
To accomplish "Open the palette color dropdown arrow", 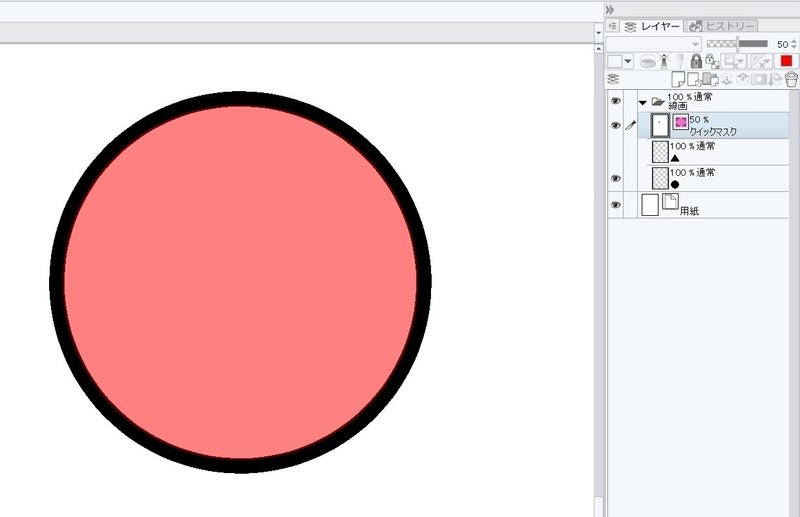I will point(628,62).
